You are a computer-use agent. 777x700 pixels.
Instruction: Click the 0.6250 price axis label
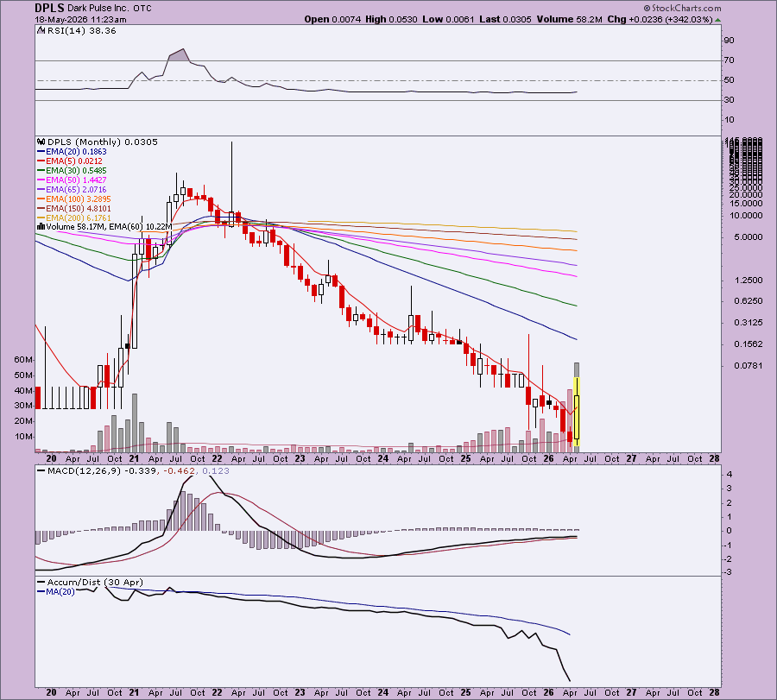[748, 301]
